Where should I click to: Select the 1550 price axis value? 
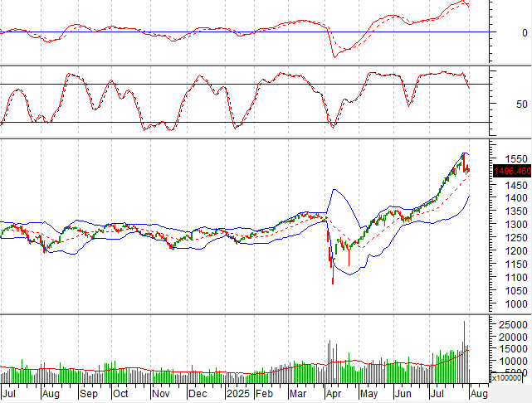(x=516, y=158)
